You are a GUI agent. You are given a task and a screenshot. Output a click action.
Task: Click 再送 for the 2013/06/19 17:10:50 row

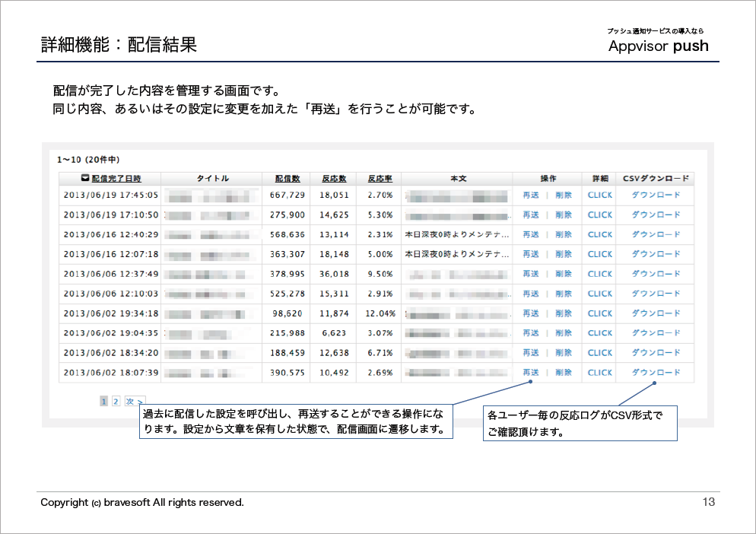[531, 215]
